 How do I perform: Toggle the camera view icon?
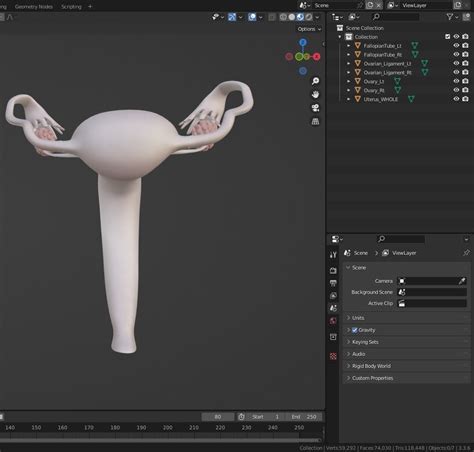[x=315, y=108]
